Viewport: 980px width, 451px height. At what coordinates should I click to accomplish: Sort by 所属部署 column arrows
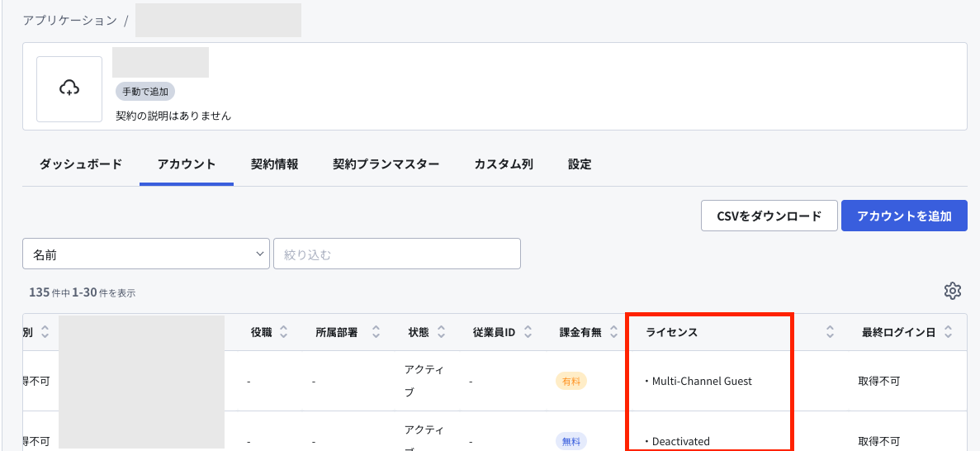click(376, 332)
